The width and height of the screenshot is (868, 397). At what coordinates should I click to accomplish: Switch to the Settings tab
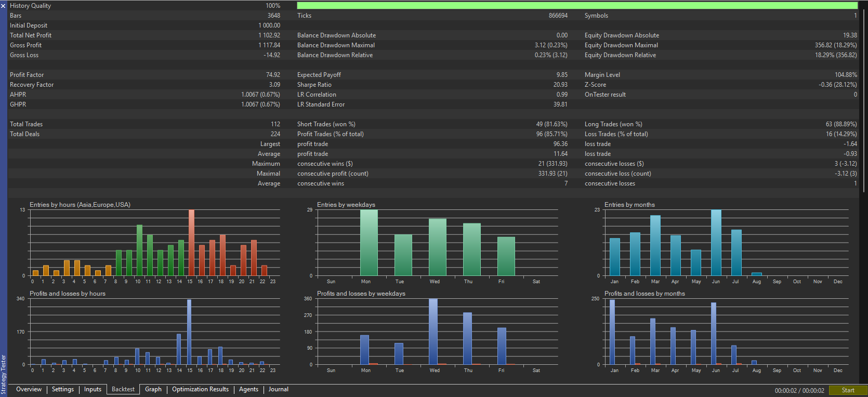point(63,389)
